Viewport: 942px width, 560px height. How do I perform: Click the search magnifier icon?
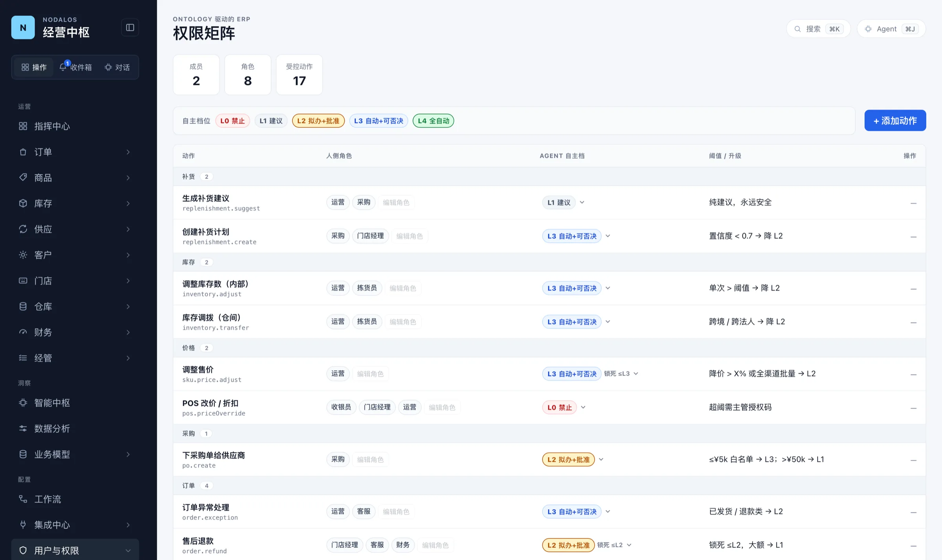click(x=798, y=29)
